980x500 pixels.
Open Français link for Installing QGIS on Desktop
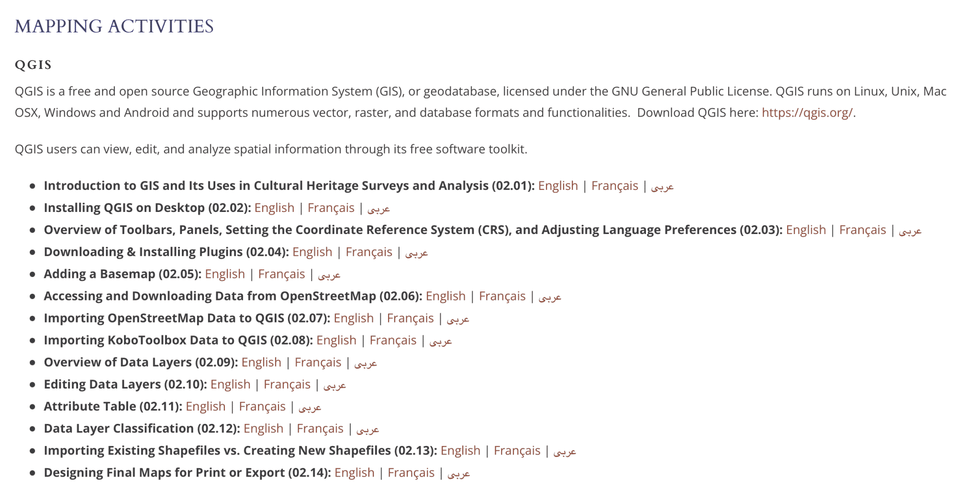coord(331,208)
